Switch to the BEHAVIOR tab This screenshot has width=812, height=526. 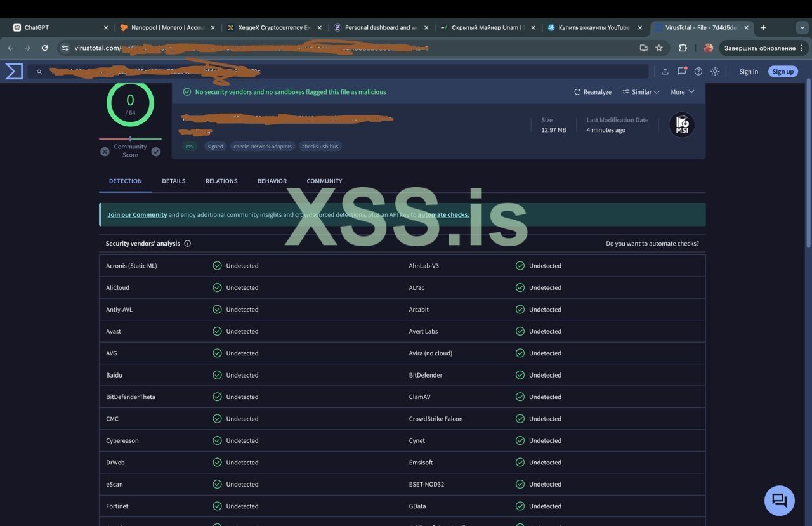(272, 181)
